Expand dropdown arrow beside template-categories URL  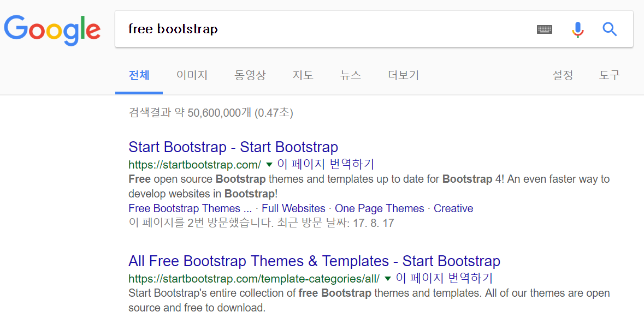pyautogui.click(x=387, y=279)
